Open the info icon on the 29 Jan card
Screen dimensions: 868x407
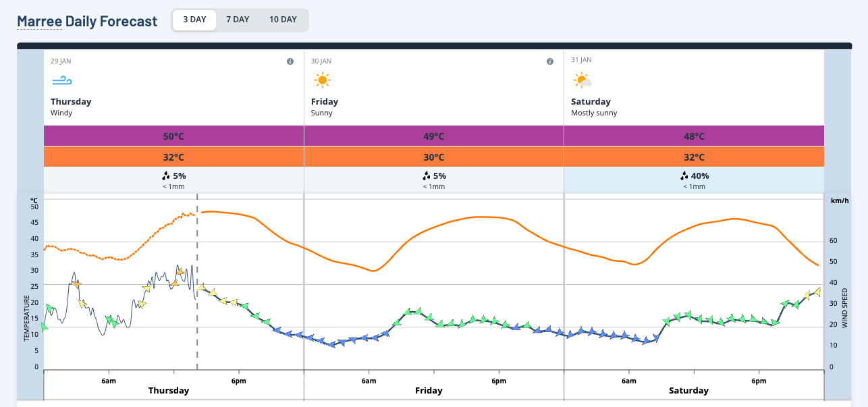pyautogui.click(x=290, y=61)
